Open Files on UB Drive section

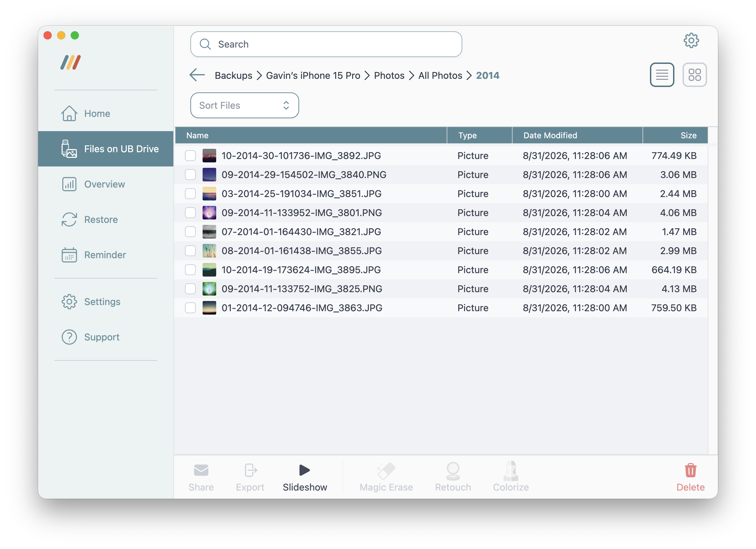pos(106,149)
